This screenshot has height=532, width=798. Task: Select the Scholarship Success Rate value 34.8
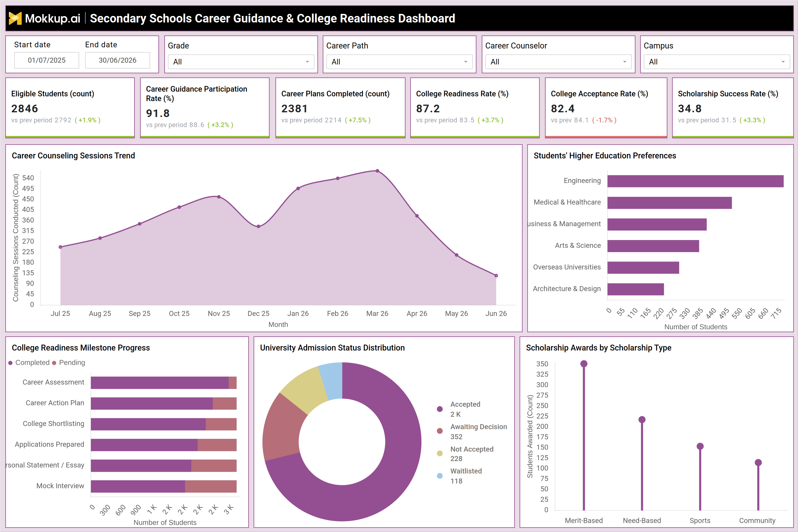(x=690, y=108)
